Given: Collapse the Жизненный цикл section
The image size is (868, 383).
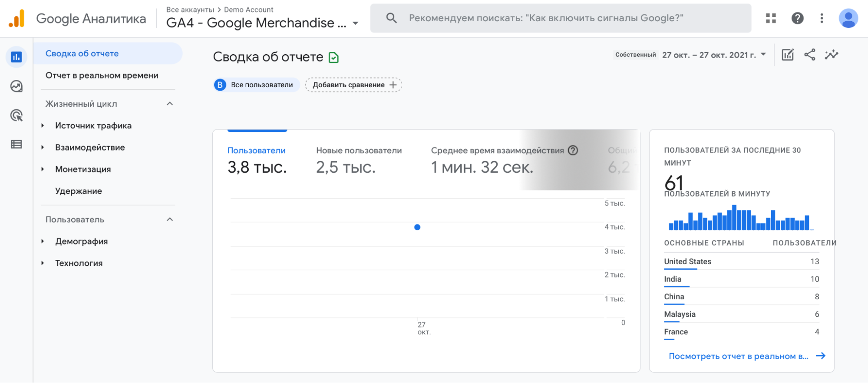Looking at the screenshot, I should point(170,104).
